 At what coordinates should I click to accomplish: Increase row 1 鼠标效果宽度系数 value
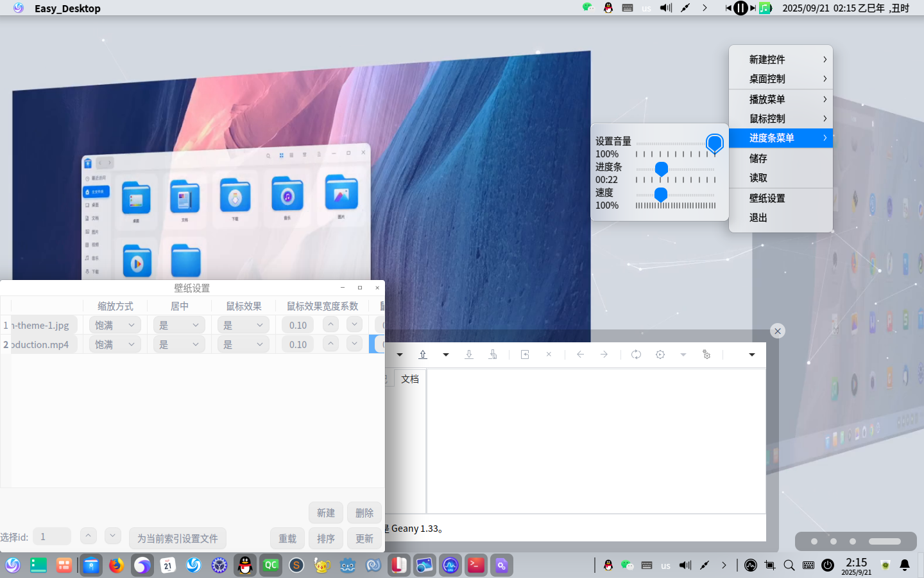(330, 324)
